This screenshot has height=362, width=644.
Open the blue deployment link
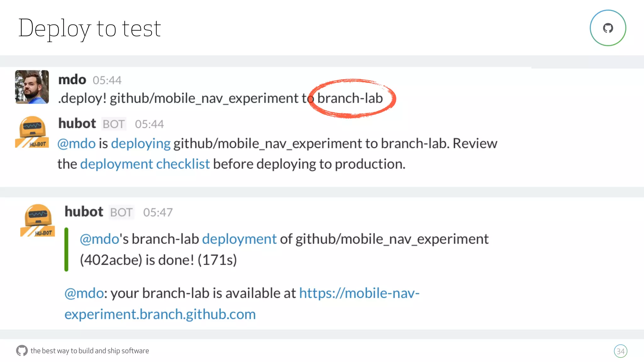239,239
